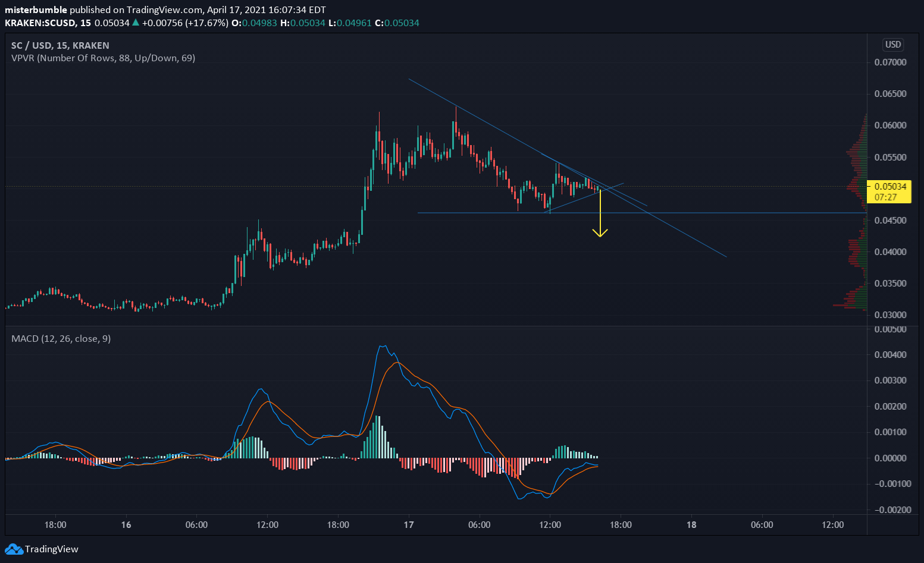Click the L:0.04961 low value in the header

click(x=350, y=23)
